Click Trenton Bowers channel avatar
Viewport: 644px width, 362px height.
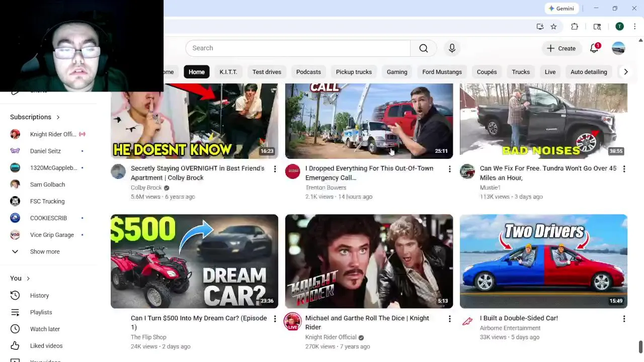293,171
